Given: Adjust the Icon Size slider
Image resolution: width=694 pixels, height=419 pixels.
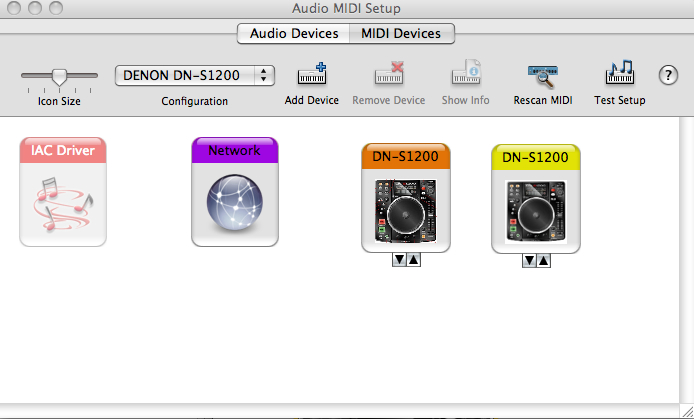Looking at the screenshot, I should click(x=59, y=77).
